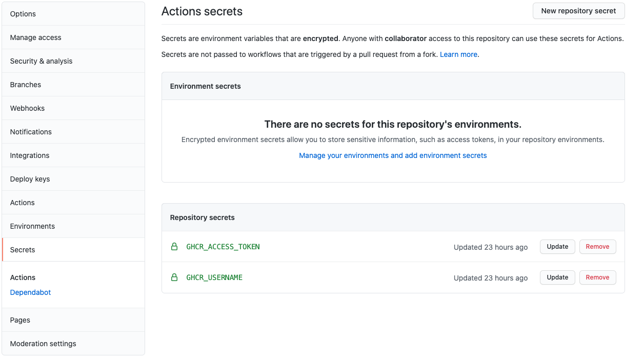This screenshot has height=359, width=644.
Task: Click New repository secret
Action: click(x=578, y=11)
